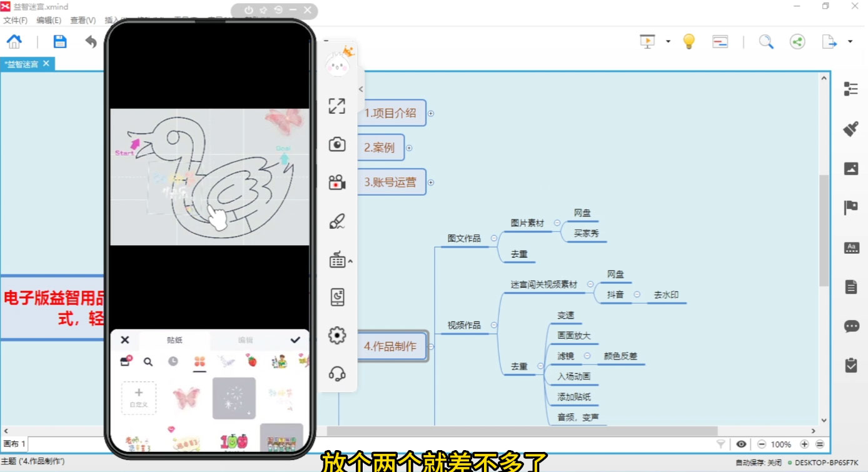
Task: Take a screenshot with the camera icon
Action: coord(337,144)
